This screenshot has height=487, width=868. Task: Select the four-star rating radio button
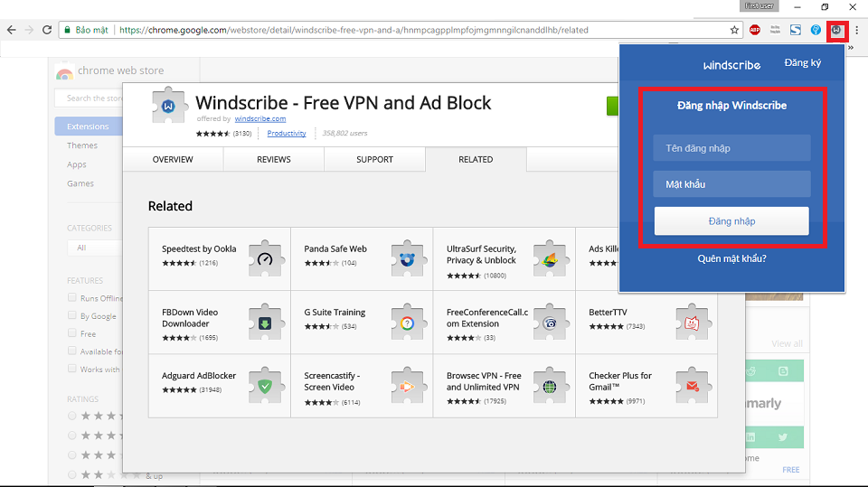72,435
